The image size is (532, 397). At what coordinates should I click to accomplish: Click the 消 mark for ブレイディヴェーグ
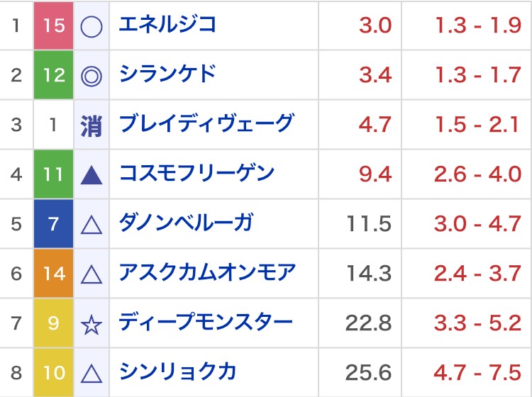(92, 125)
